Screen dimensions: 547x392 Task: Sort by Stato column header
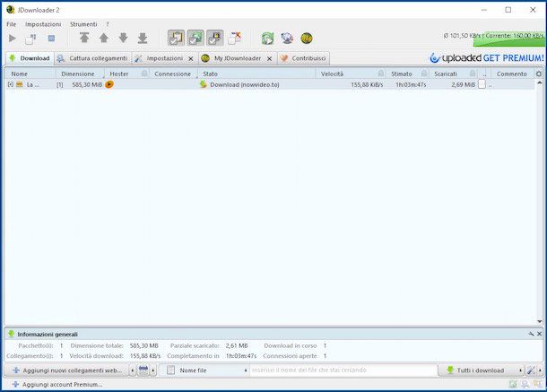(x=211, y=74)
